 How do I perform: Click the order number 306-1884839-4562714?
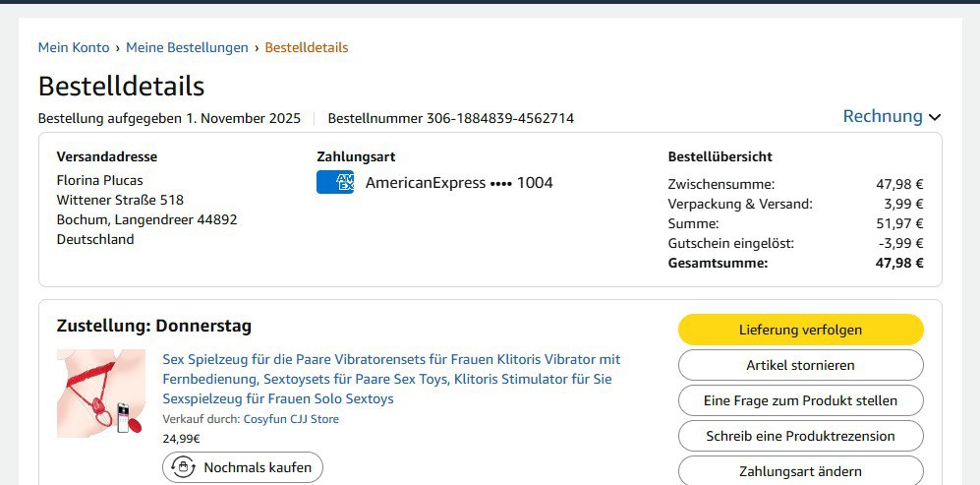point(500,118)
